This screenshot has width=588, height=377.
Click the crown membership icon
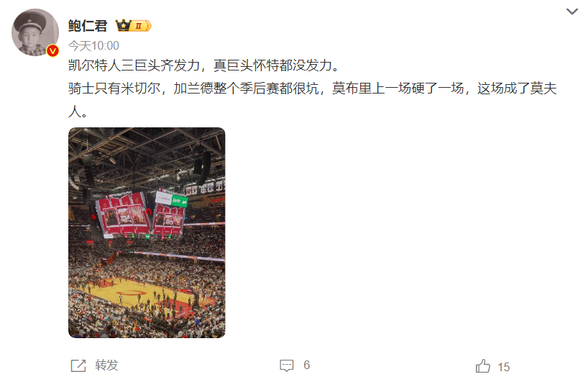(x=123, y=25)
